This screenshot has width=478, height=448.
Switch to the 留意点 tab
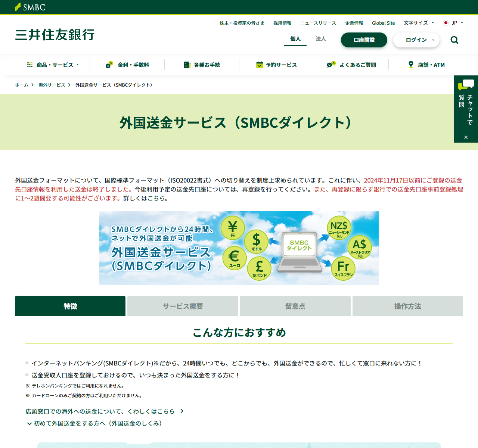click(x=295, y=306)
